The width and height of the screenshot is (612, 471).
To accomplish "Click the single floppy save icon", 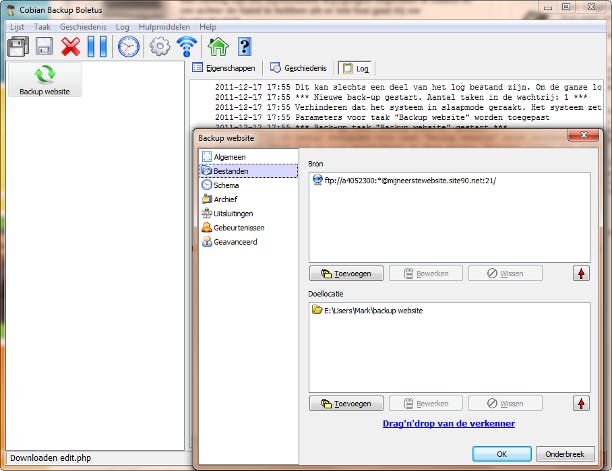I will pyautogui.click(x=44, y=46).
